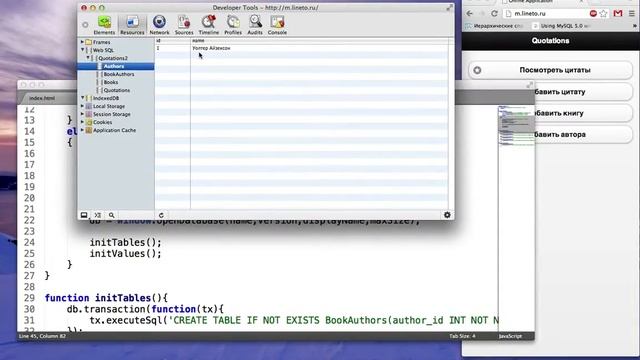
Task: Select the Quotations table
Action: point(116,90)
